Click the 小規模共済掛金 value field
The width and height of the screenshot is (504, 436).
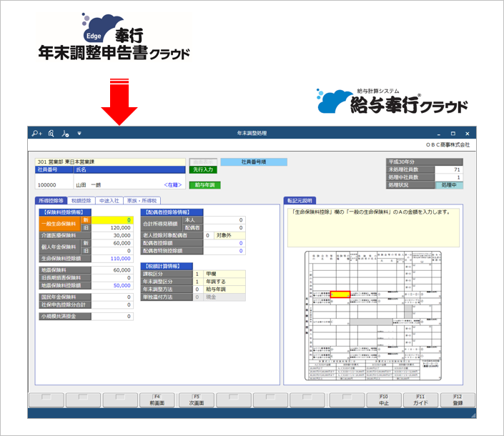coord(112,317)
